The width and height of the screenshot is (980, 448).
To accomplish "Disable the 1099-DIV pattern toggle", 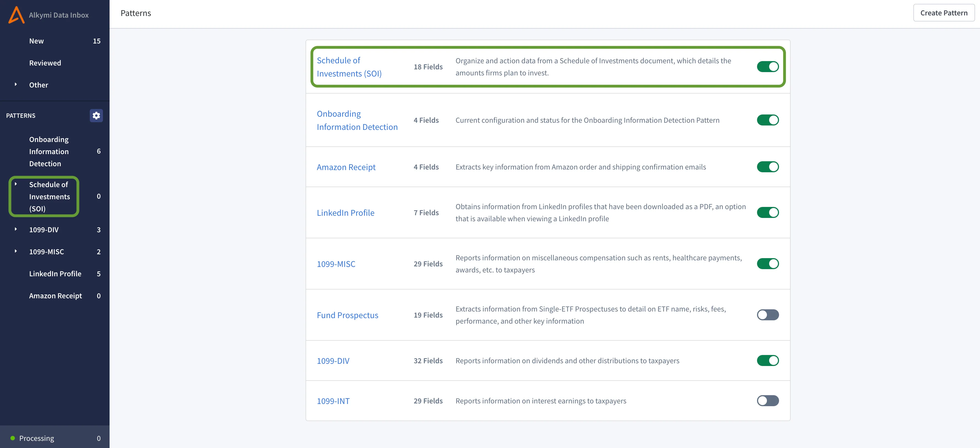I will pos(768,360).
